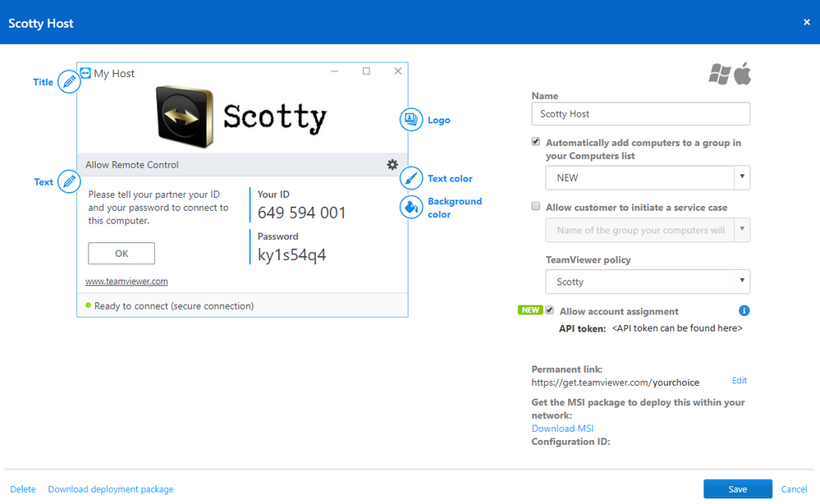Viewport: 820px width, 504px height.
Task: Click the My Host window title
Action: point(114,74)
